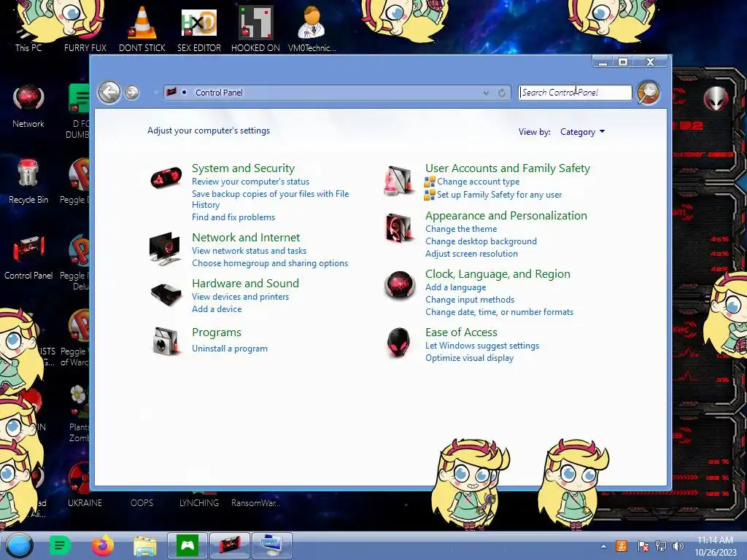Image resolution: width=747 pixels, height=560 pixels.
Task: Select the Network desktop icon
Action: [x=28, y=106]
